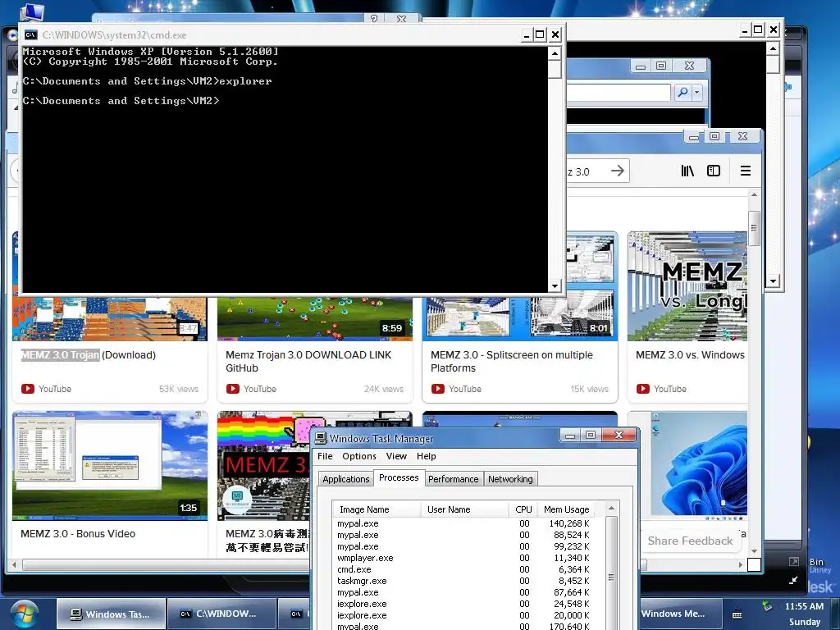
Task: Open the browser hamburger menu
Action: click(x=745, y=171)
